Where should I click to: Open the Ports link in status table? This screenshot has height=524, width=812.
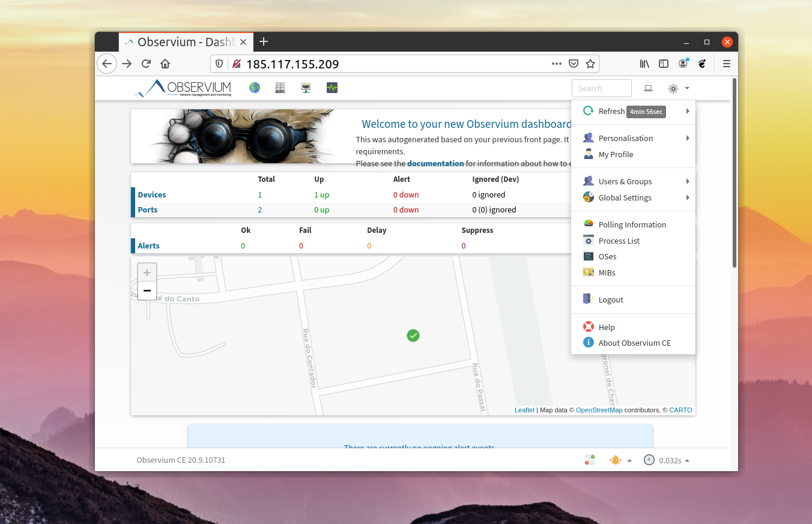[x=148, y=209]
